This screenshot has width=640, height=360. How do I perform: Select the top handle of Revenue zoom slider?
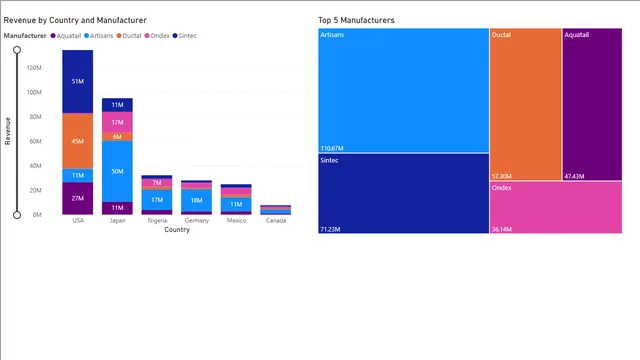pyautogui.click(x=17, y=50)
